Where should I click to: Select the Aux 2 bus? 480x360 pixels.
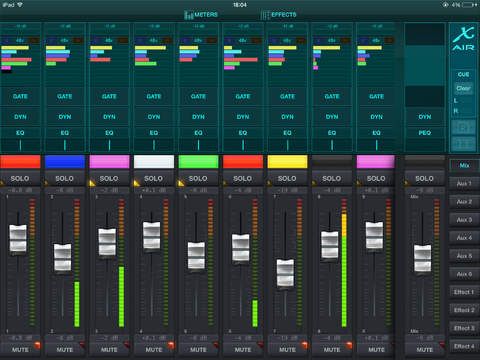tap(464, 202)
